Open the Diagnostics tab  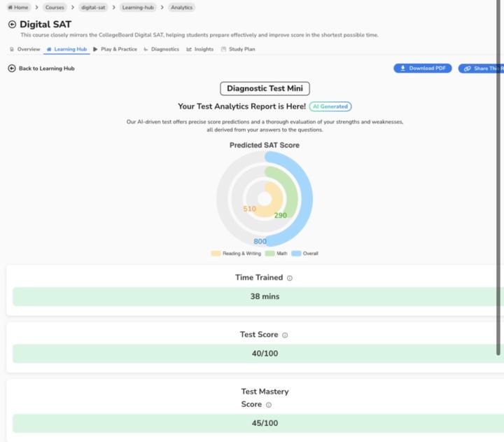click(162, 49)
